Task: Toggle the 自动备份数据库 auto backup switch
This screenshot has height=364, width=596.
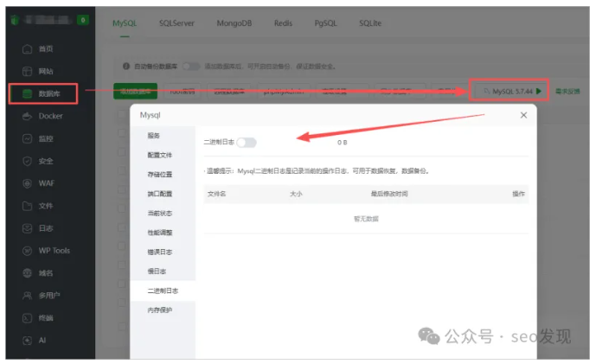Action: click(x=191, y=66)
